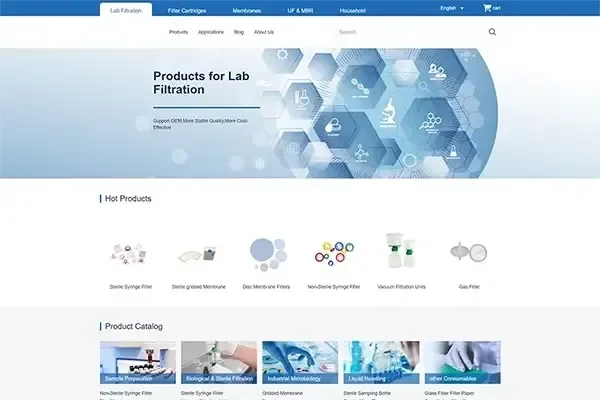This screenshot has height=400, width=600.
Task: Click the Gas Filter label
Action: [x=469, y=287]
